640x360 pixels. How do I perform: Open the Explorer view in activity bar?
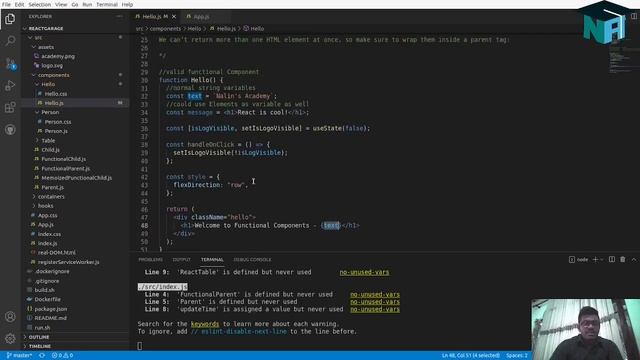pos(10,19)
